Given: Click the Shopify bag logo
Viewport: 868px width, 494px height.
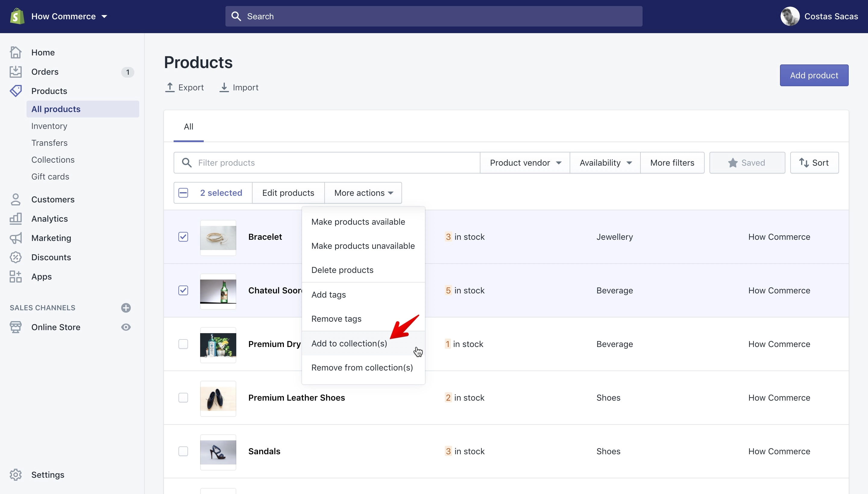Looking at the screenshot, I should [x=17, y=16].
